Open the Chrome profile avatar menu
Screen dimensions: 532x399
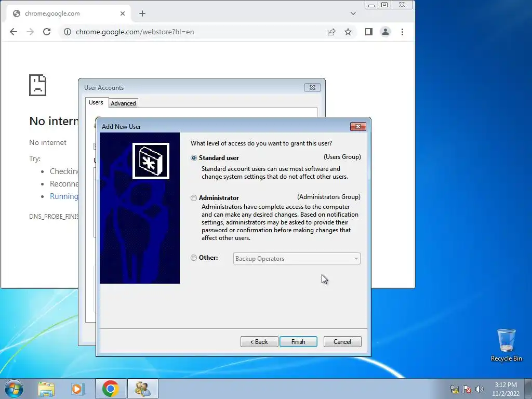coord(385,32)
